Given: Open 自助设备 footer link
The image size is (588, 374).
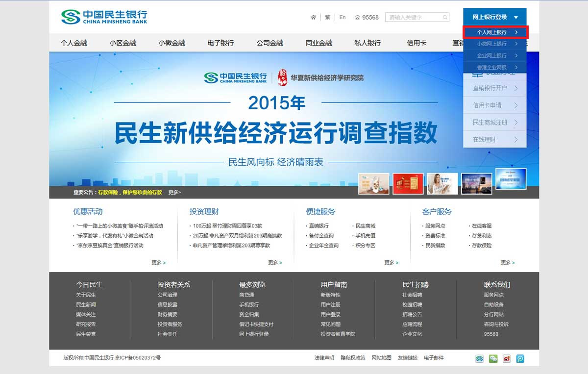Looking at the screenshot, I should point(494,305).
